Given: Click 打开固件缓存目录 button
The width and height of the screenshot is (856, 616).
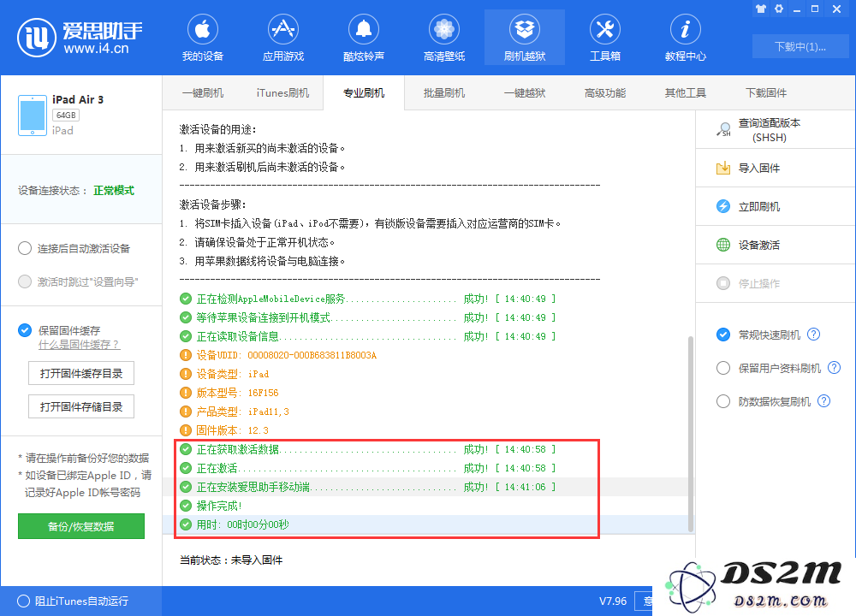Looking at the screenshot, I should click(x=81, y=373).
